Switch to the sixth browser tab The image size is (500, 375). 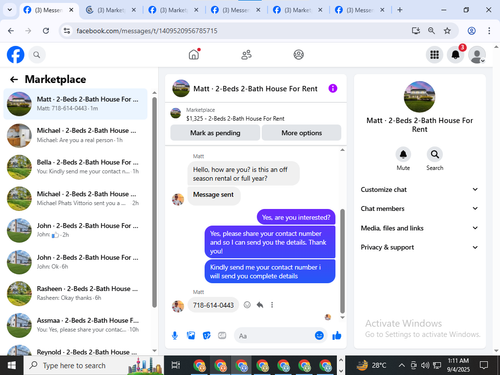click(x=359, y=10)
